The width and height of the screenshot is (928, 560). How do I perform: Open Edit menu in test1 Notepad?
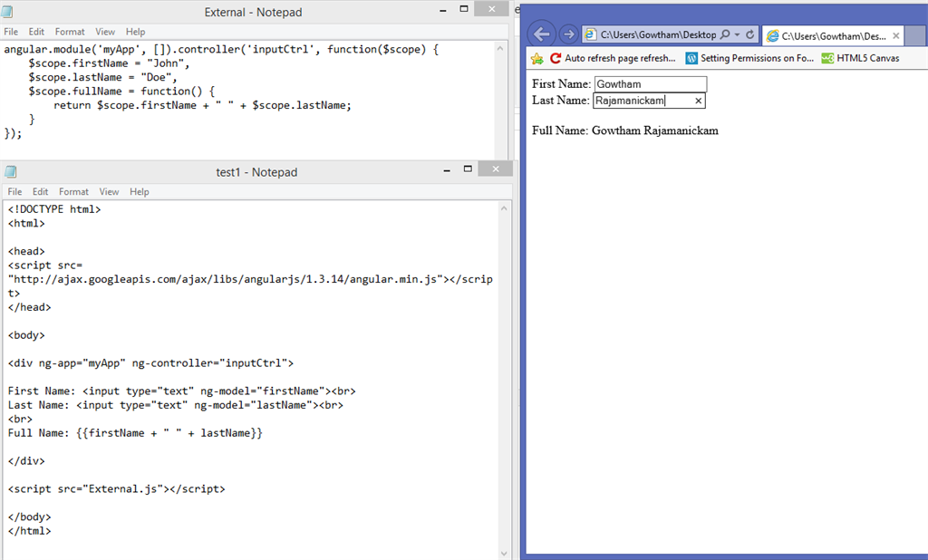pos(40,192)
